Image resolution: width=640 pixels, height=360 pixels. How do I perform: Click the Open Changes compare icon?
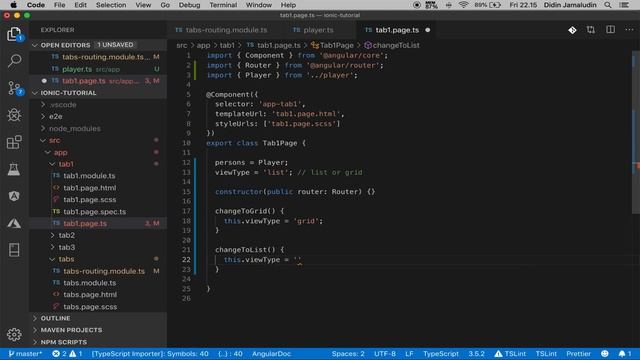click(591, 30)
